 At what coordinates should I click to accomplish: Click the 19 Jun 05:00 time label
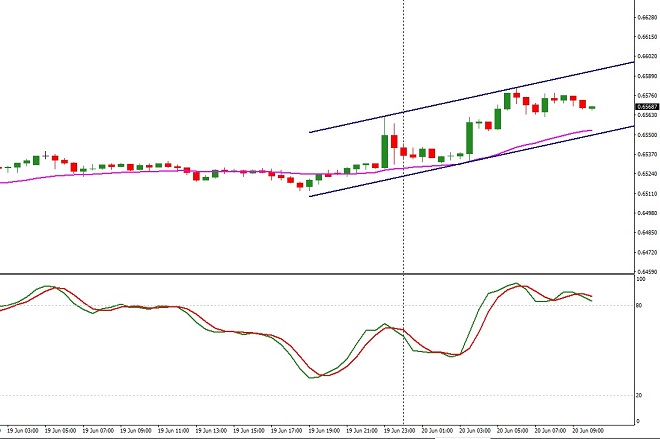[x=60, y=431]
